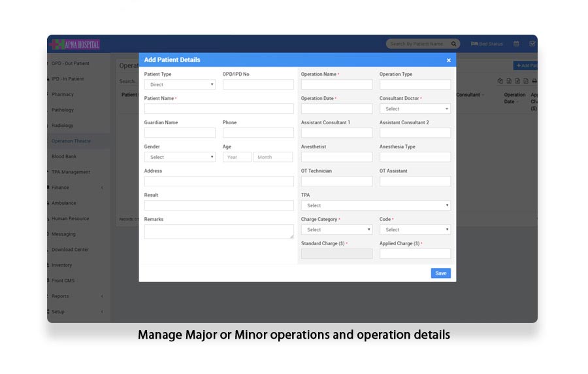The width and height of the screenshot is (588, 374).
Task: Click the print icon above the table
Action: click(x=534, y=81)
